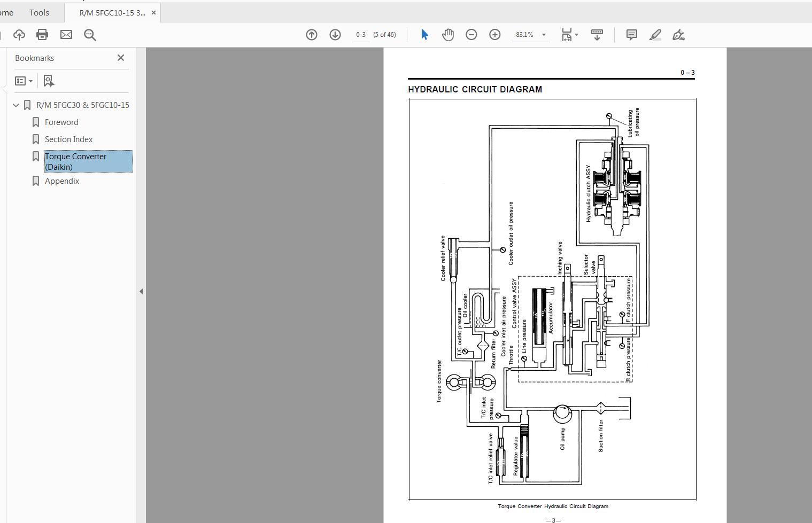
Task: Zoom out of the page
Action: (471, 34)
